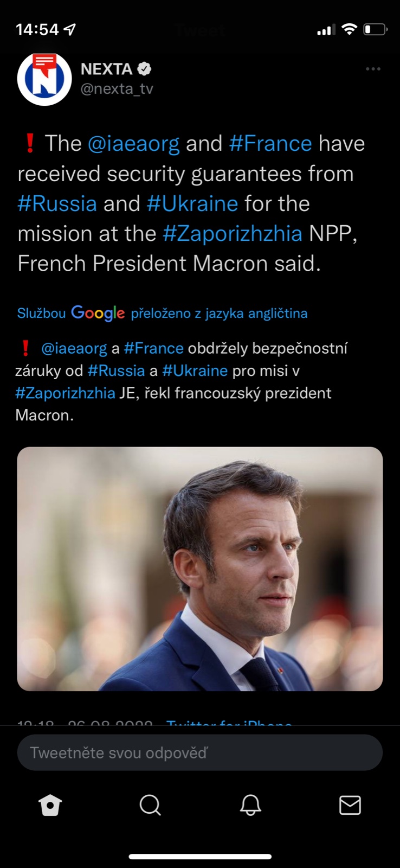Open the three-dot tweet options menu
The width and height of the screenshot is (400, 868).
(x=373, y=69)
